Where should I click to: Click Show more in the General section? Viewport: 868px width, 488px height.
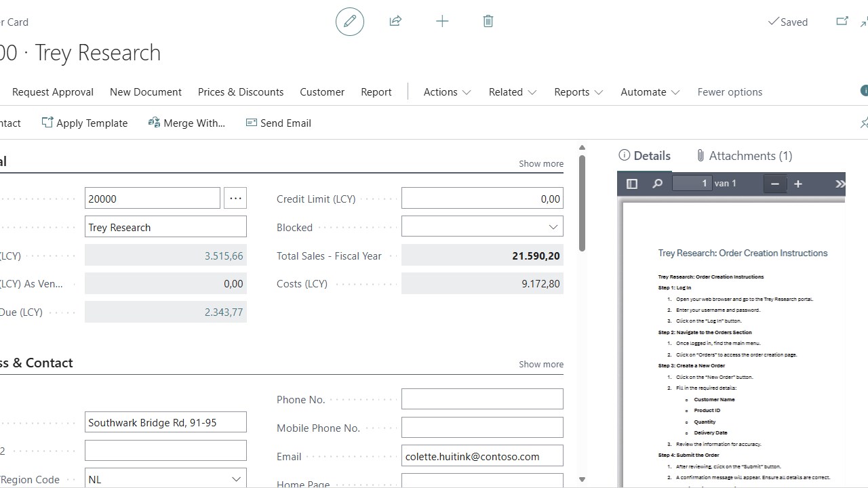click(x=541, y=163)
